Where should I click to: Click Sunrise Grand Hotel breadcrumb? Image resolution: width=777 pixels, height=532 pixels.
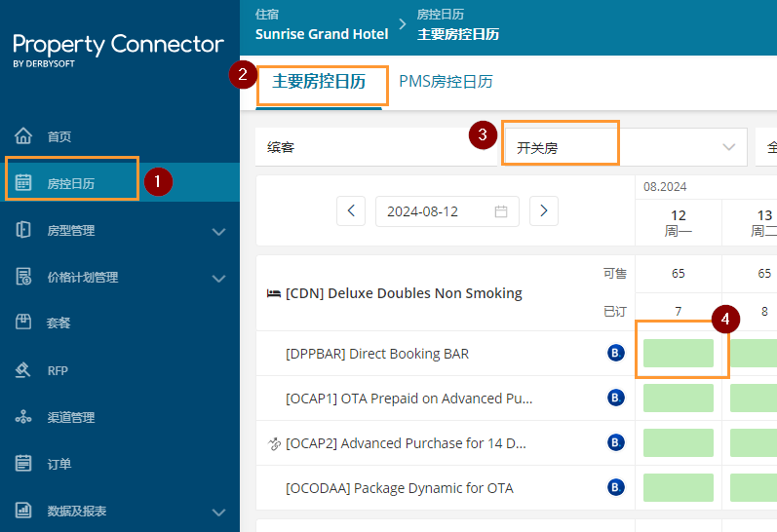pos(322,34)
